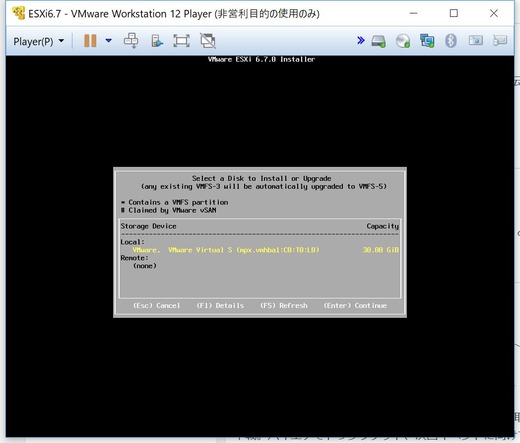Click (F1) Details in installer dialog
520x443 pixels.
coord(220,306)
